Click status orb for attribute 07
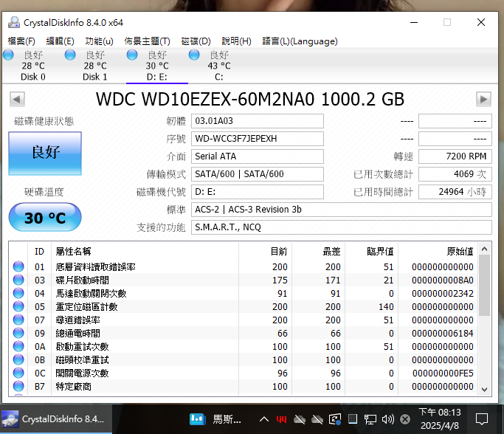This screenshot has width=504, height=434. 18,320
